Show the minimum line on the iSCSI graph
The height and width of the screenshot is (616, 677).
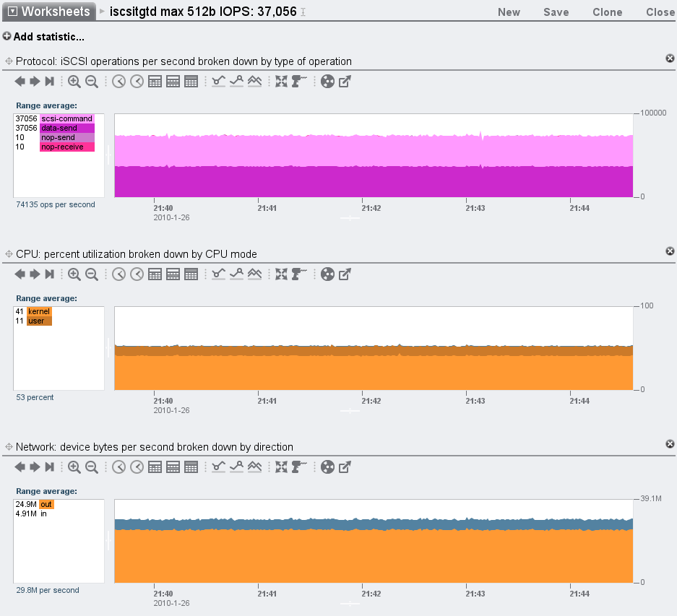click(218, 82)
